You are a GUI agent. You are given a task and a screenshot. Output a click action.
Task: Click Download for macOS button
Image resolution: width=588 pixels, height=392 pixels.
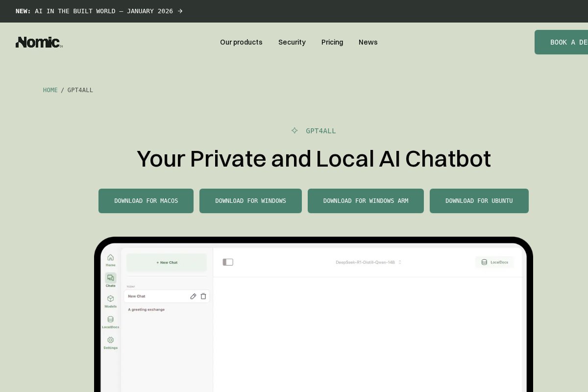146,201
